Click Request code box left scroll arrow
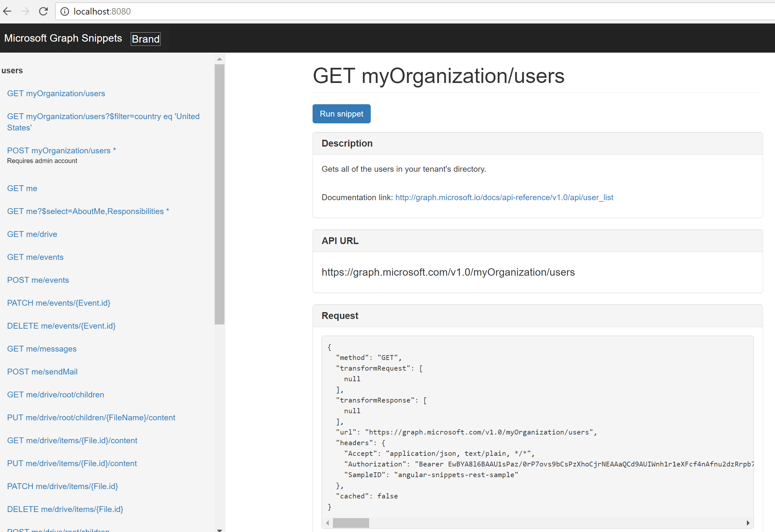The height and width of the screenshot is (532, 775). point(327,523)
